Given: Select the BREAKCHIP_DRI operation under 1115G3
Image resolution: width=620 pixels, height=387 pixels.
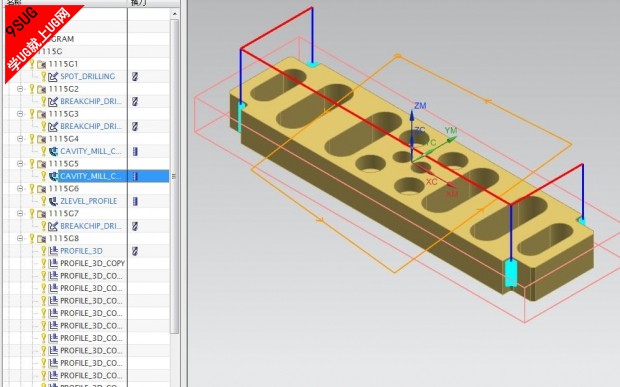Looking at the screenshot, I should [x=91, y=126].
